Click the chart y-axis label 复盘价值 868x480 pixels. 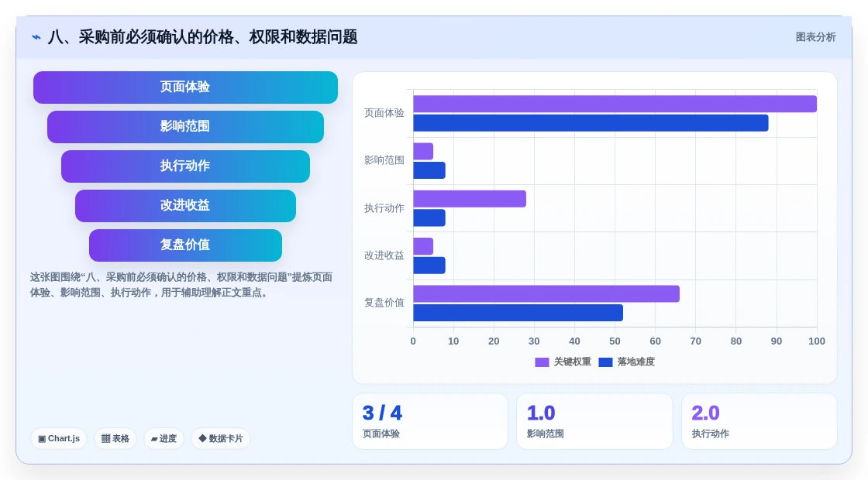384,303
